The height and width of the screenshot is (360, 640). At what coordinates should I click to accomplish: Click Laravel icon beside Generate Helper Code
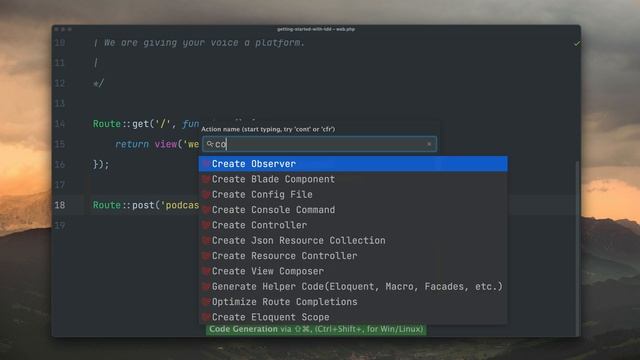(206, 287)
